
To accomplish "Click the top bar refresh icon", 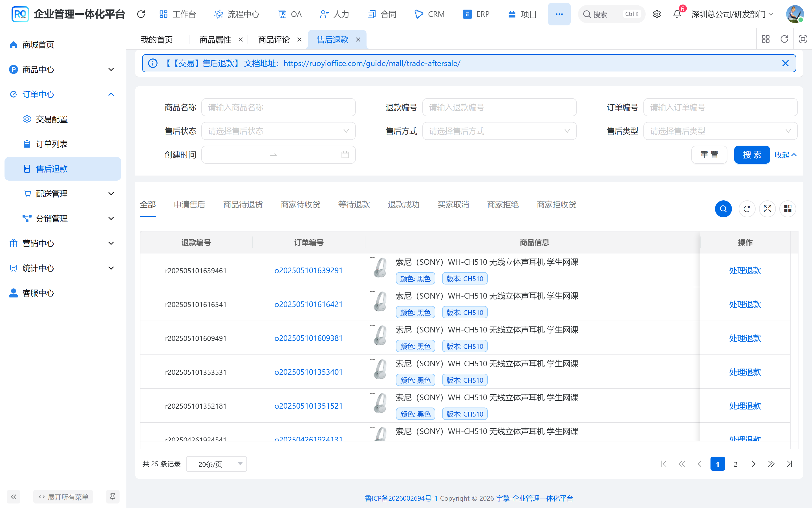I will [141, 14].
